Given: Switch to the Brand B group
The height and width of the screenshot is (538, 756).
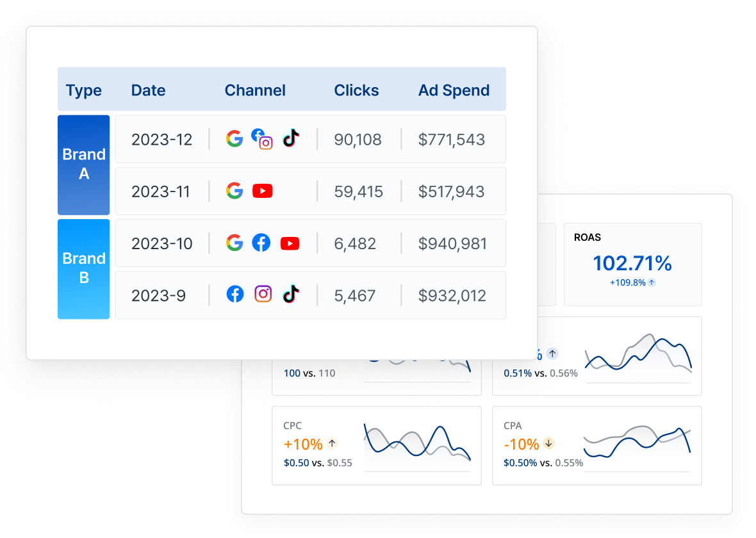Looking at the screenshot, I should (x=83, y=268).
